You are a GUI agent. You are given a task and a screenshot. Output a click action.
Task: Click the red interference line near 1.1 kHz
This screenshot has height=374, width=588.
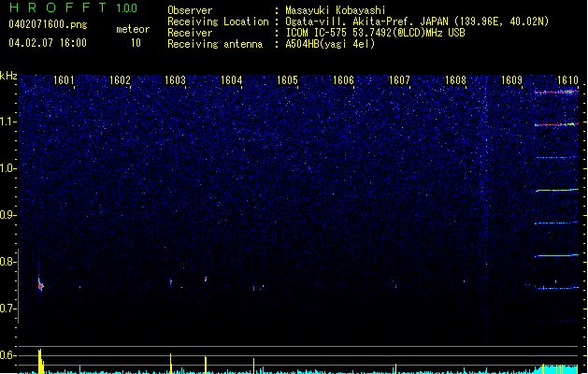coord(556,124)
